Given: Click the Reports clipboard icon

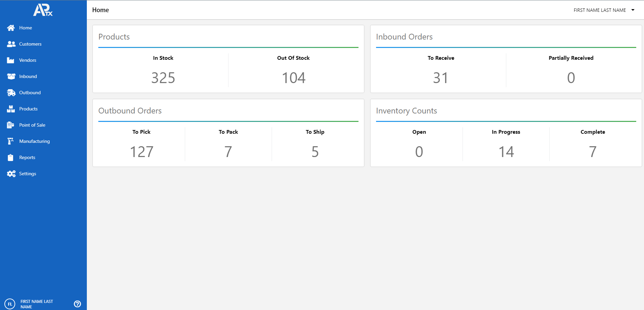Looking at the screenshot, I should [10, 157].
